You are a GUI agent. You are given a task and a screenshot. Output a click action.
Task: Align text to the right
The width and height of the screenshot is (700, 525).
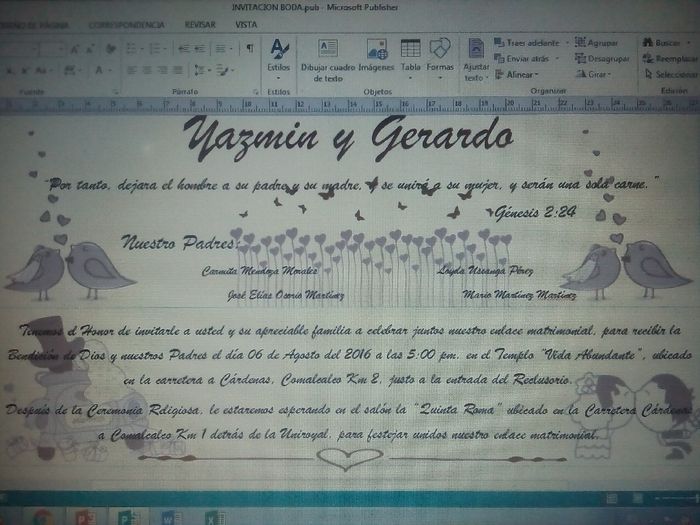pyautogui.click(x=162, y=70)
